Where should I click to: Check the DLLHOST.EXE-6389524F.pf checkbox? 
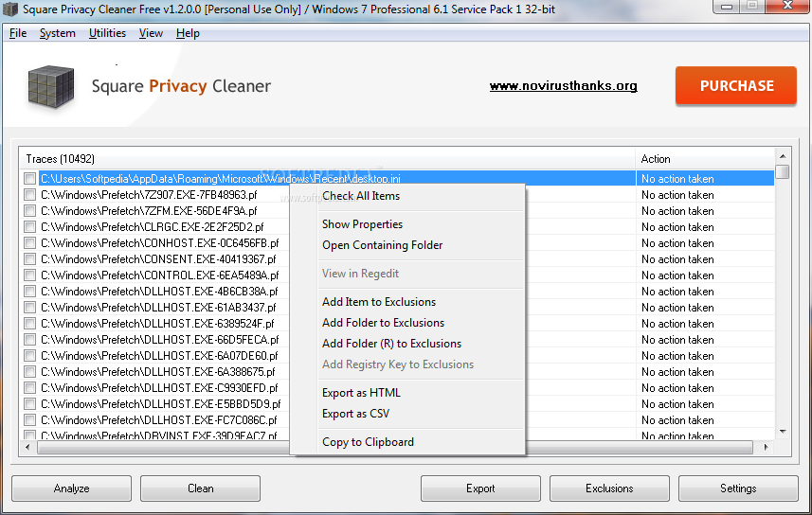click(x=29, y=324)
